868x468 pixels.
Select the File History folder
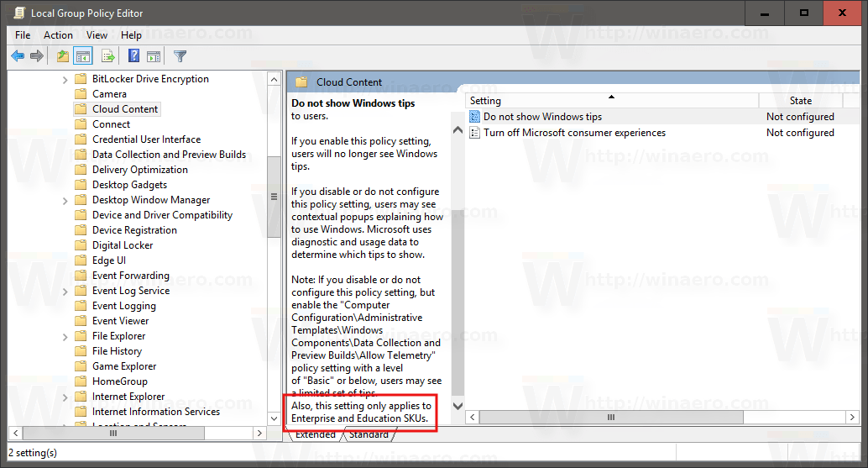click(117, 350)
